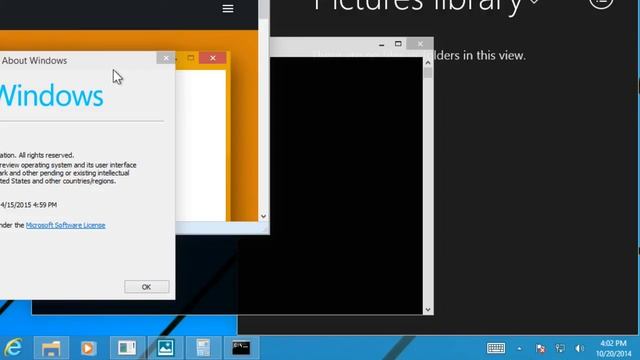640x360 pixels.
Task: Click the About Windows title bar text
Action: (x=34, y=60)
